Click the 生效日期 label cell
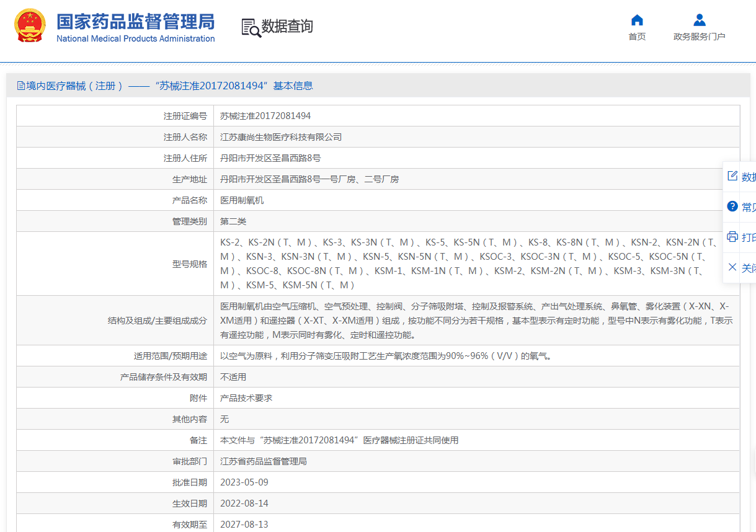The width and height of the screenshot is (756, 532). (x=115, y=503)
